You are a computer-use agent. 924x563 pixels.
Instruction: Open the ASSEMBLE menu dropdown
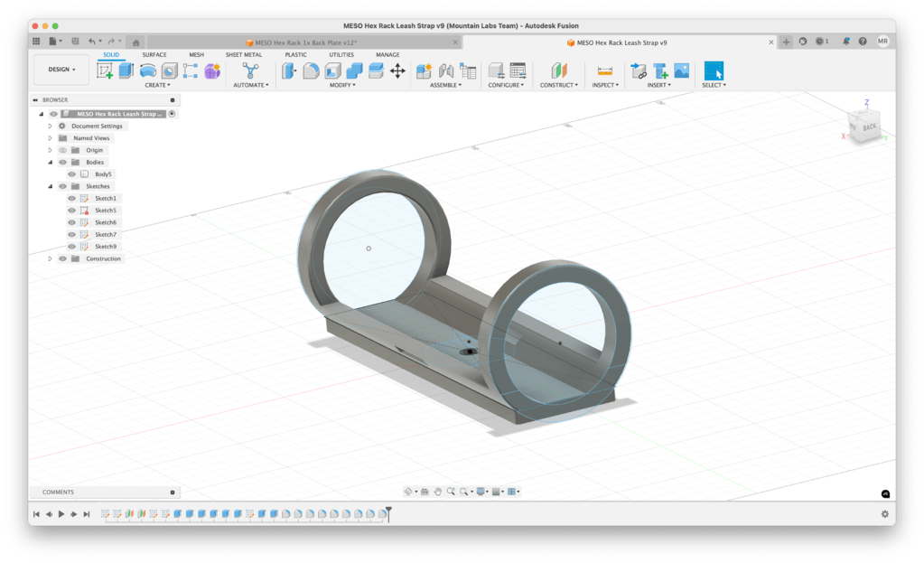tap(445, 85)
